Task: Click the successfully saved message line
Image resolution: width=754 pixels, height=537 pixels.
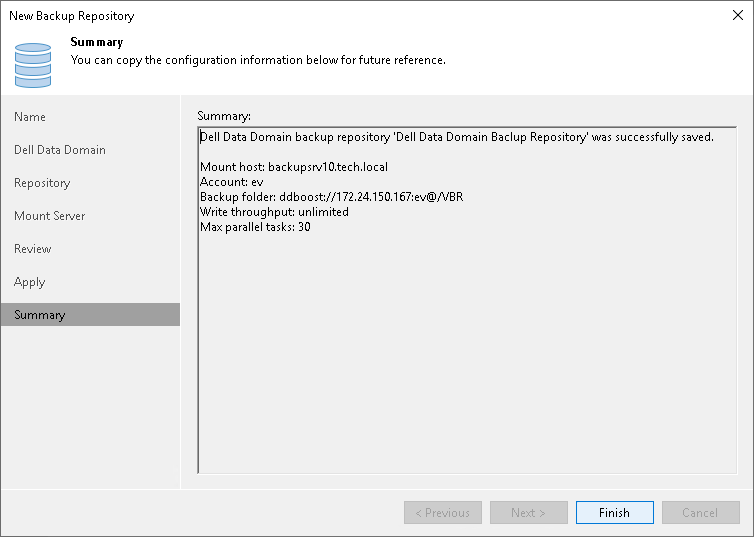Action: click(x=457, y=137)
